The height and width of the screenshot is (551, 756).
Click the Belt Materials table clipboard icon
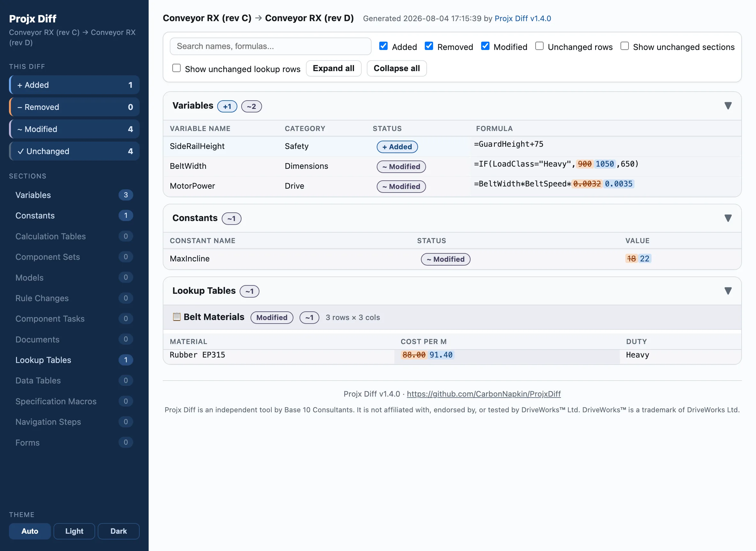pos(177,317)
